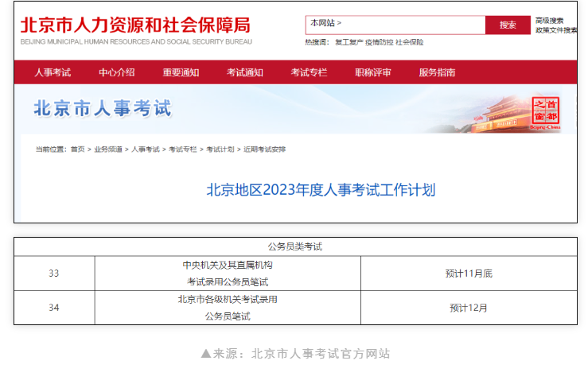Viewport: 588px width, 380px height.
Task: Open the 本网站 search scope selector
Action: coord(325,23)
